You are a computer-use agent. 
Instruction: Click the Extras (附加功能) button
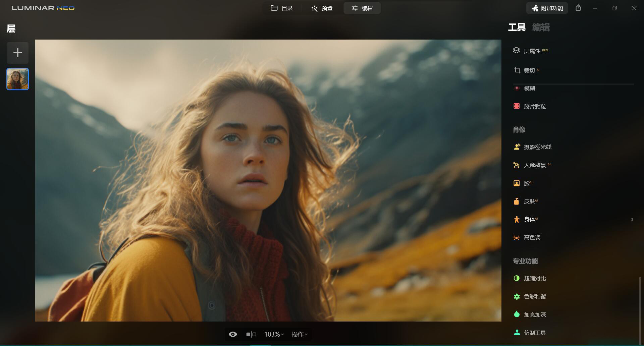point(547,8)
